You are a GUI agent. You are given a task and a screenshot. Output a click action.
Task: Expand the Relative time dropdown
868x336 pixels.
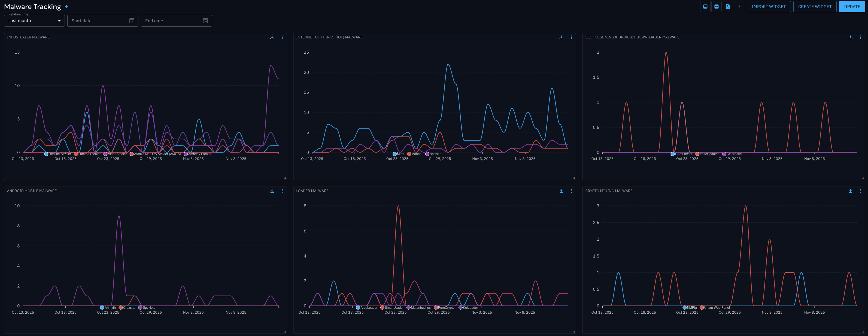34,21
